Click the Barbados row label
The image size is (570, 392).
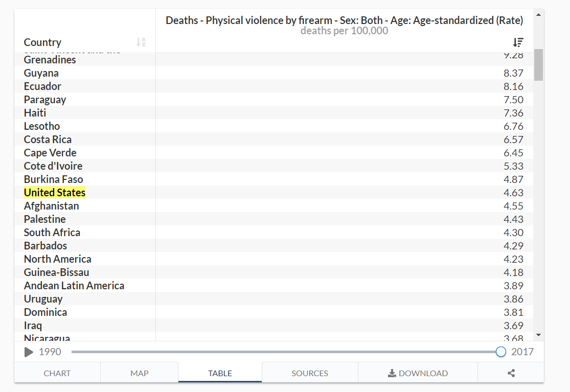coord(45,246)
